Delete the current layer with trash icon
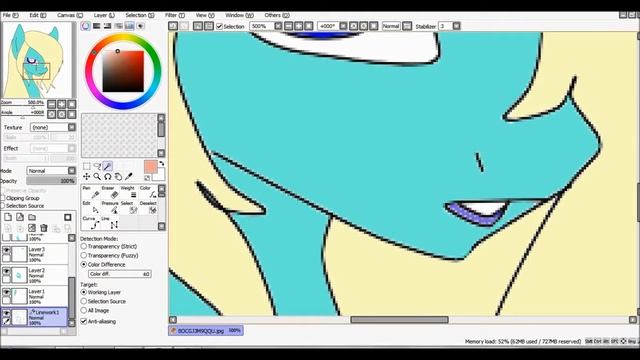Image resolution: width=640 pixels, height=360 pixels. click(x=44, y=228)
